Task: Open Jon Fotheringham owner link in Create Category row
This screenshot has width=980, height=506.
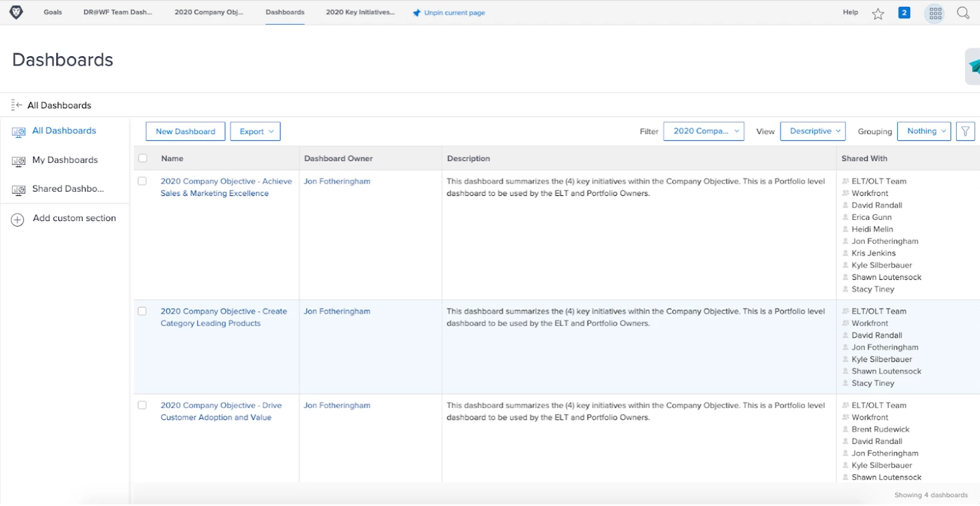Action: point(337,311)
